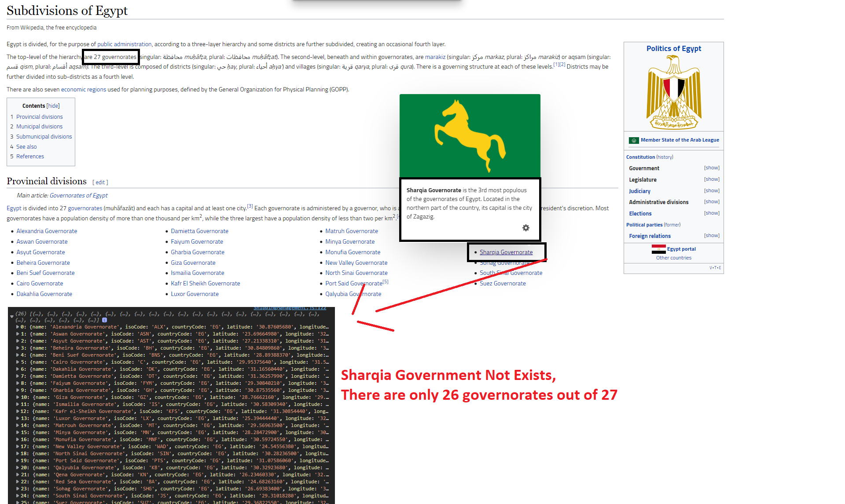The image size is (845, 504).
Task: Go to Provincial divisions in Contents
Action: (x=39, y=117)
